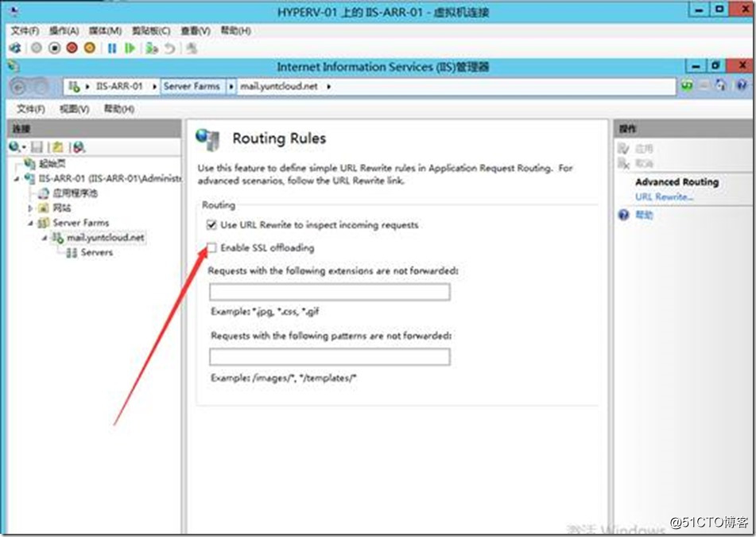Toggle Use URL Rewrite to inspect incoming requests

click(211, 225)
